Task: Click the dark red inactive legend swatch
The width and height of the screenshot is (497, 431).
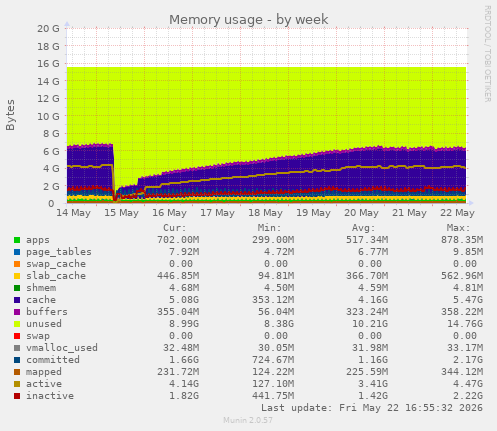Action: (17, 396)
